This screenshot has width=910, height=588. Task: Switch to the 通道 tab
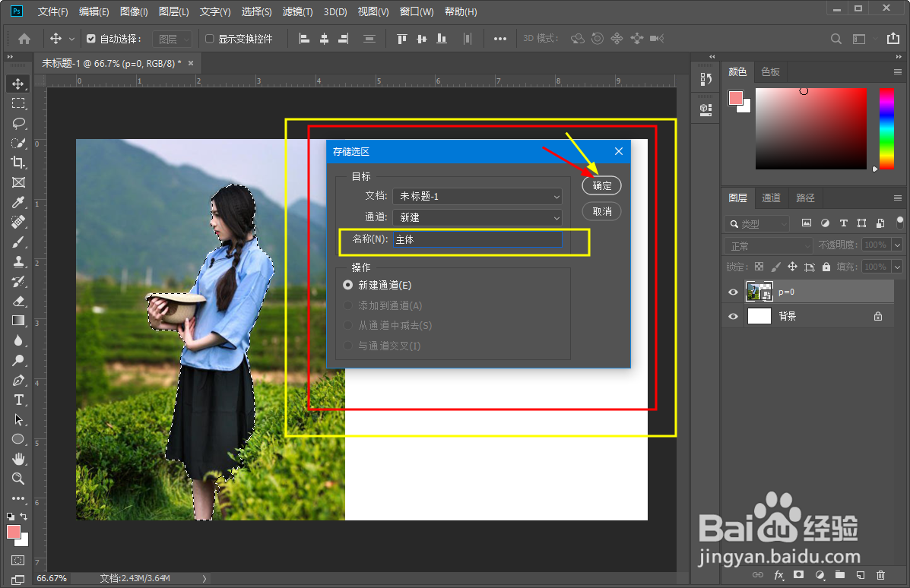point(771,198)
